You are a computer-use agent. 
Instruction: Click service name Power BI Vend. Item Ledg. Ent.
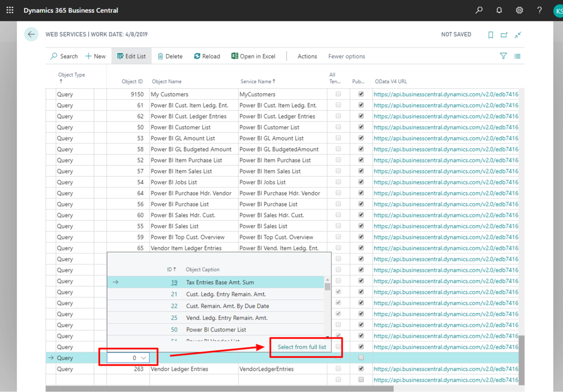coord(279,248)
